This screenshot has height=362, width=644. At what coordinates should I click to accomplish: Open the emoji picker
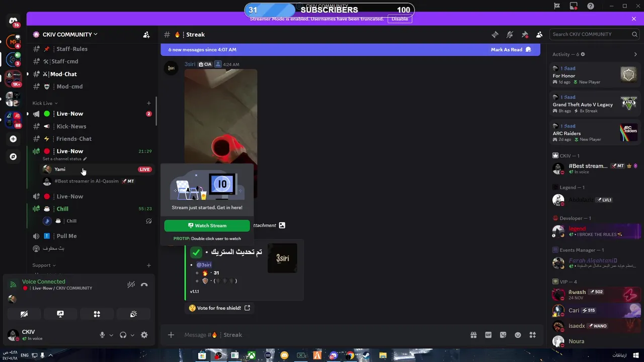click(x=518, y=335)
